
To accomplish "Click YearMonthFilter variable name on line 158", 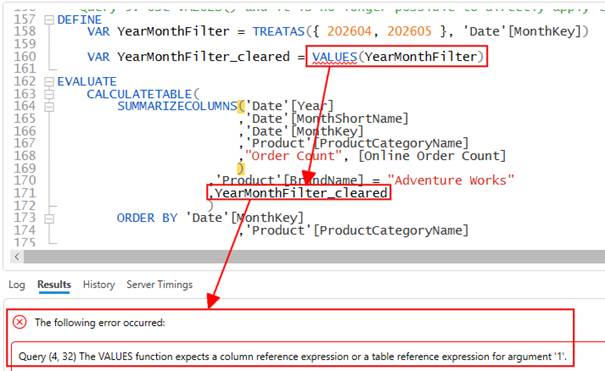I will point(173,32).
